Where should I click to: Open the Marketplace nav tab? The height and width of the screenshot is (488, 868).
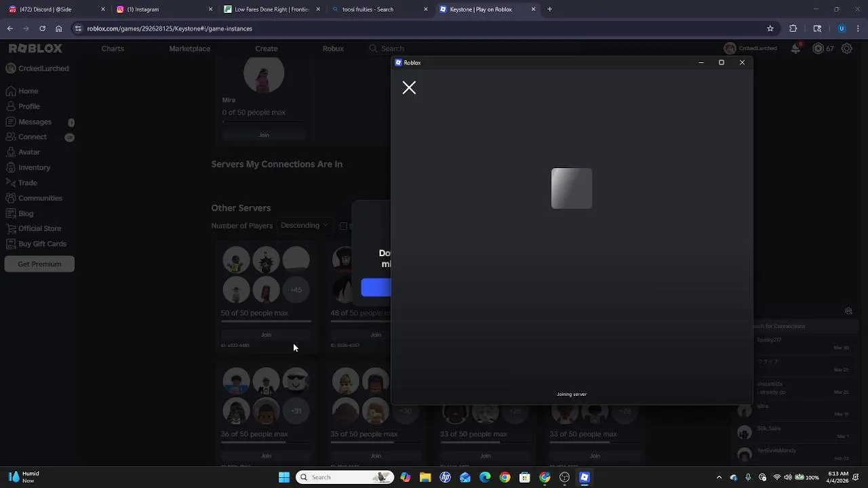pos(189,48)
